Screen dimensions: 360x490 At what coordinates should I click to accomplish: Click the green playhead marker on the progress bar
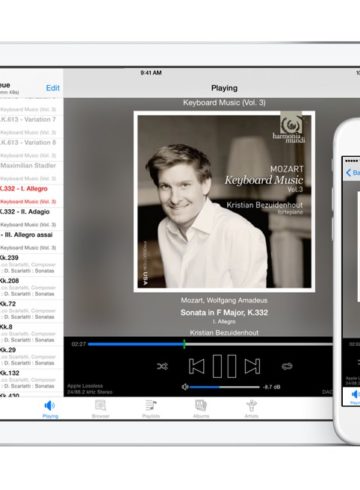coord(184,344)
